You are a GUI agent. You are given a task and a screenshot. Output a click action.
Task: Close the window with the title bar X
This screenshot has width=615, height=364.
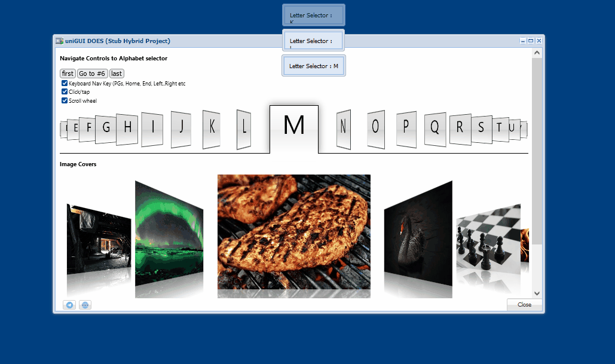[x=539, y=41]
